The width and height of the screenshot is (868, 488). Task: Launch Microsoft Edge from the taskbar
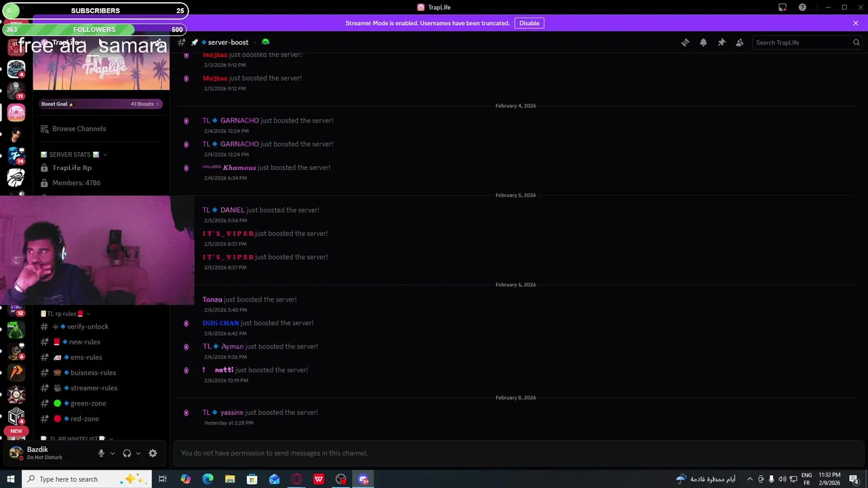(x=208, y=479)
